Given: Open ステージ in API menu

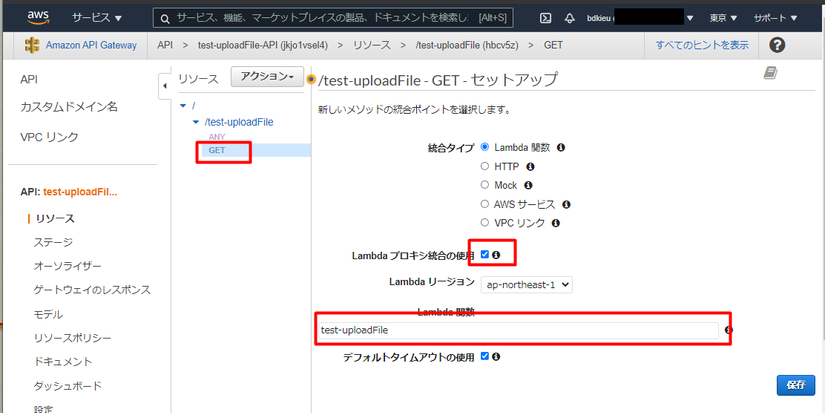Looking at the screenshot, I should click(53, 243).
